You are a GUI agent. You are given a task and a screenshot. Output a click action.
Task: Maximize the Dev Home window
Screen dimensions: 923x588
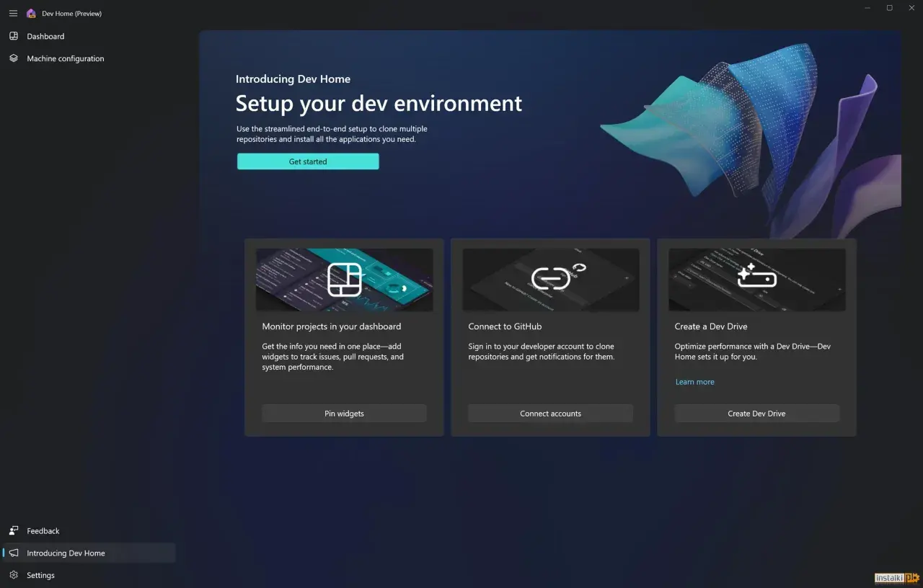click(889, 8)
